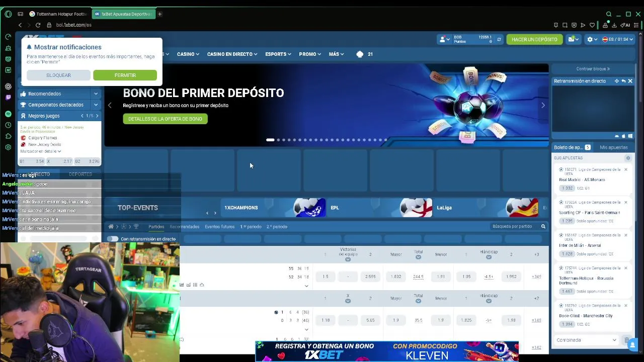The height and width of the screenshot is (362, 644).
Task: Click the Opera browser search icon top right
Action: point(609,14)
